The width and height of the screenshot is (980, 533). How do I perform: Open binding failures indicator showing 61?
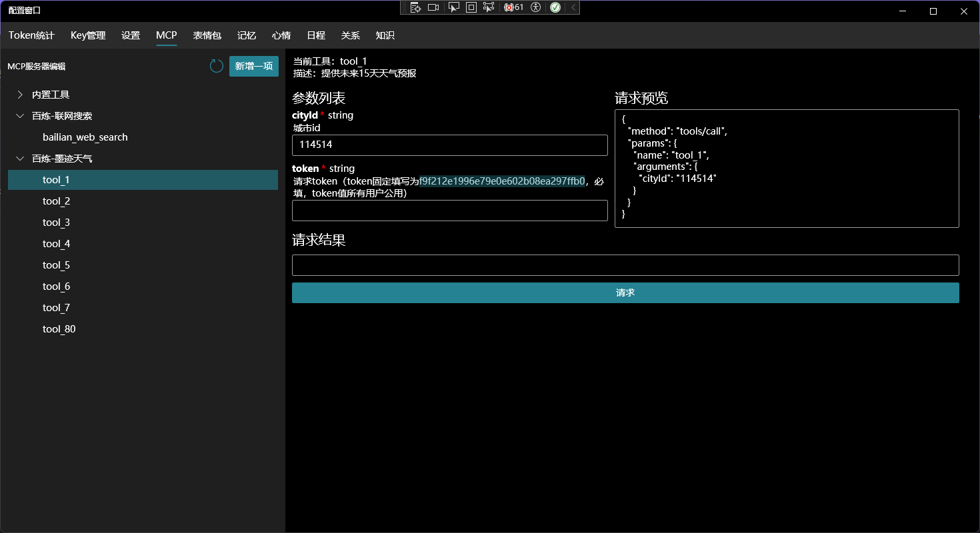click(514, 7)
